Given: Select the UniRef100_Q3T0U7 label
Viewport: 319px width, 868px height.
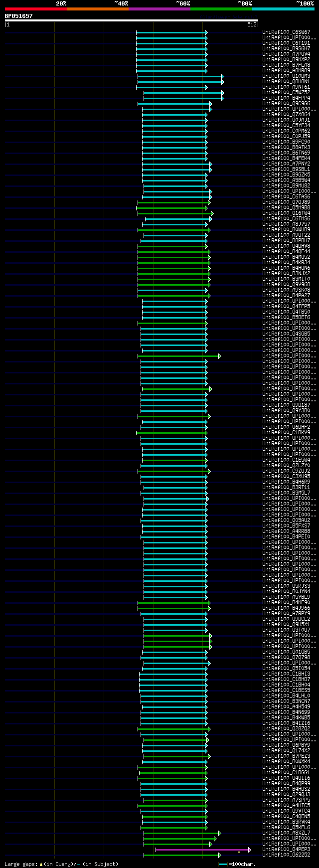Looking at the screenshot, I should coord(286,630).
